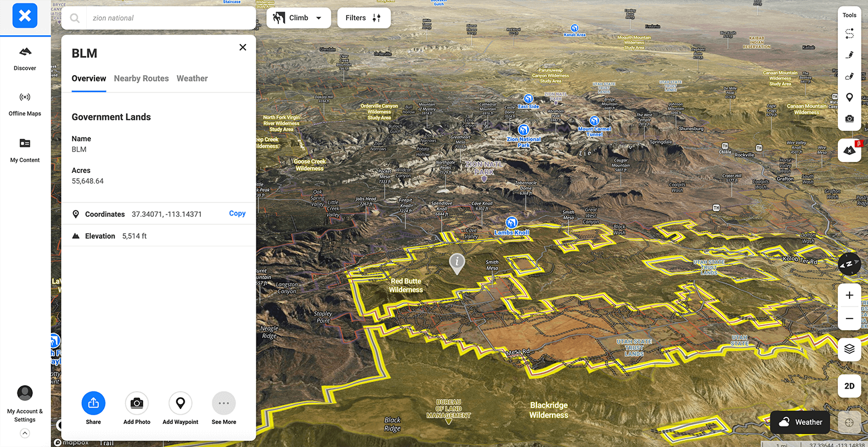The height and width of the screenshot is (447, 868).
Task: Click the camera photo tool in Tools
Action: coord(849,119)
